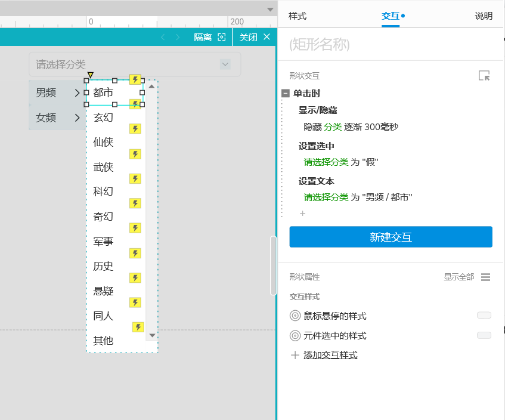
Task: Select the 武侠 list item
Action: point(103,167)
